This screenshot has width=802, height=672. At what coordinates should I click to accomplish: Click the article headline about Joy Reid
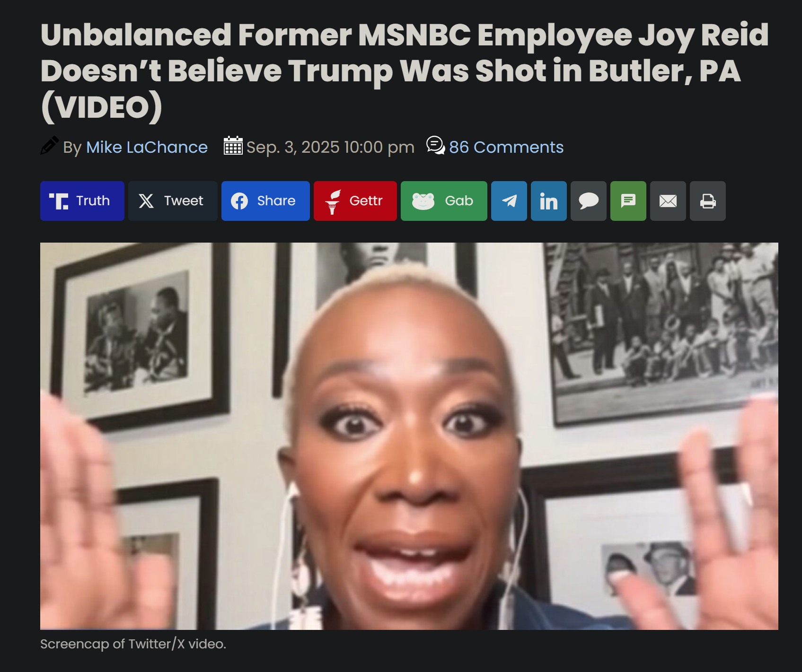[x=405, y=71]
